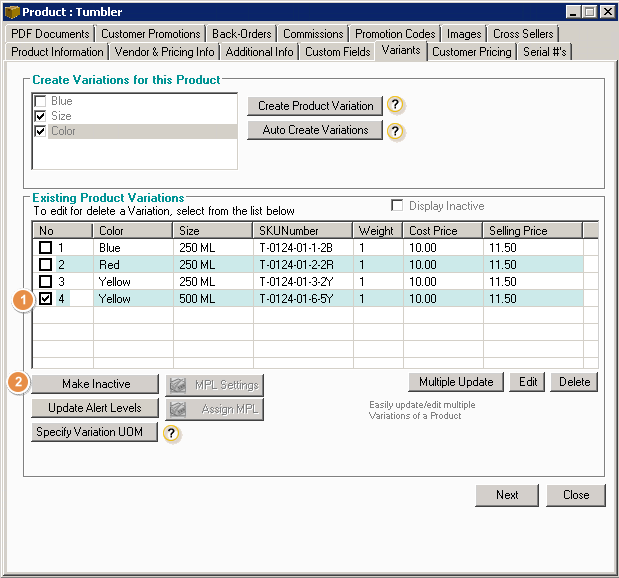This screenshot has height=578, width=619.
Task: Click the product box icon in title bar
Action: pos(11,11)
